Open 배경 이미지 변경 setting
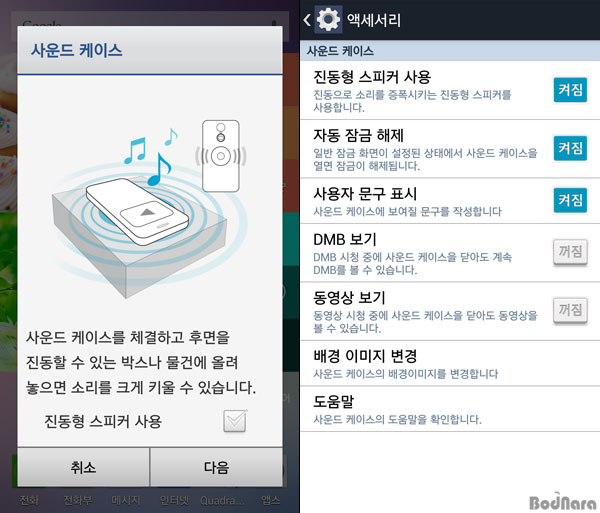 [x=450, y=363]
